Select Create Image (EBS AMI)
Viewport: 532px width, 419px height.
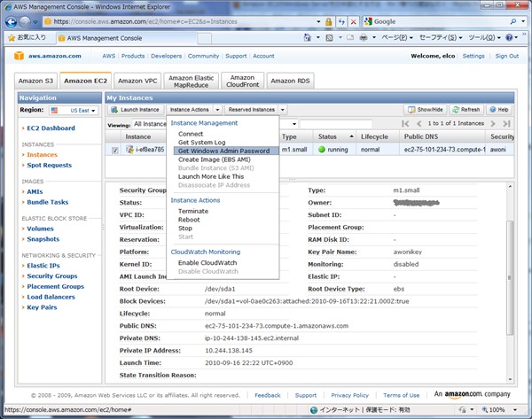tap(215, 159)
